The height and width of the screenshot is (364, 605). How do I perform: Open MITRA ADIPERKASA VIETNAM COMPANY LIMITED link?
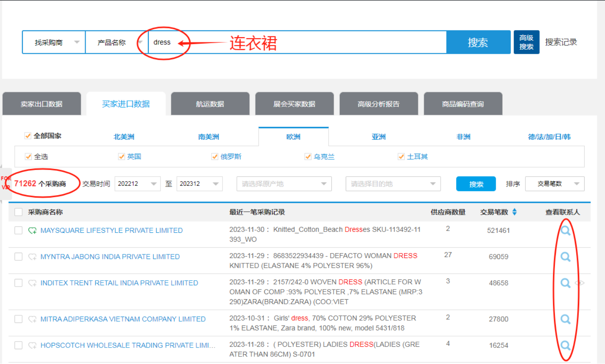coord(123,319)
